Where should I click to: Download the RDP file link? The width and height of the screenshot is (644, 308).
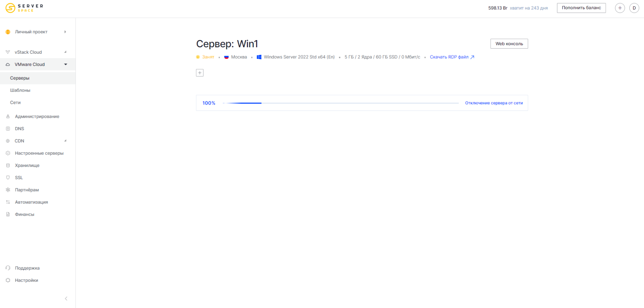point(449,57)
